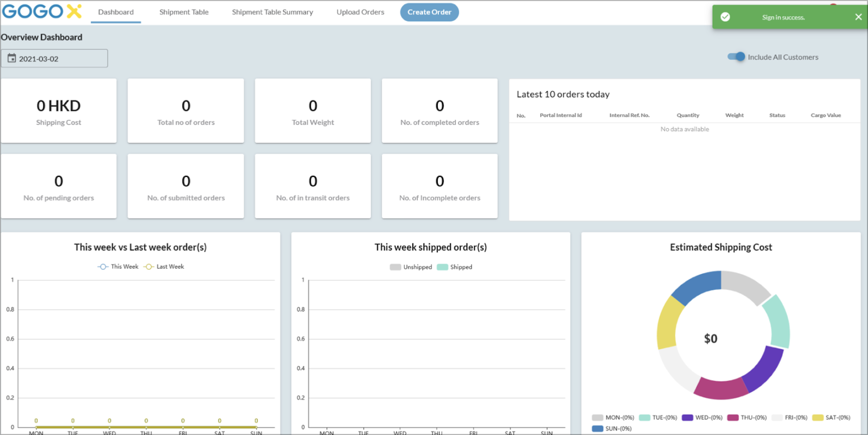Click Status column header

pos(777,115)
